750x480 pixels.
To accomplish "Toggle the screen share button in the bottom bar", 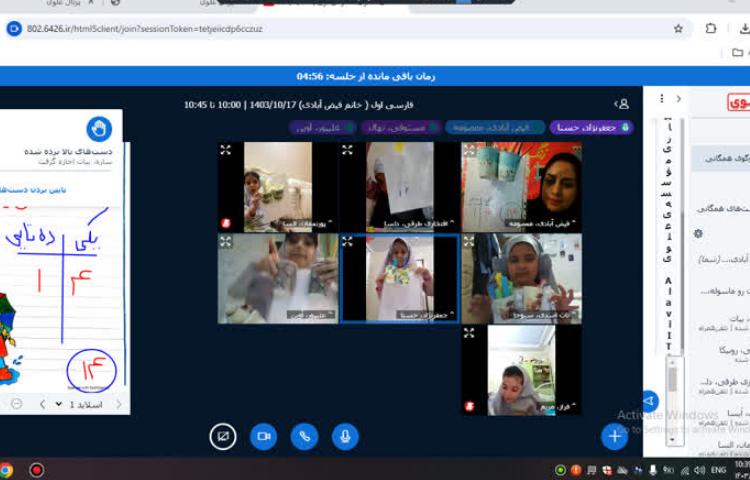I will (223, 436).
